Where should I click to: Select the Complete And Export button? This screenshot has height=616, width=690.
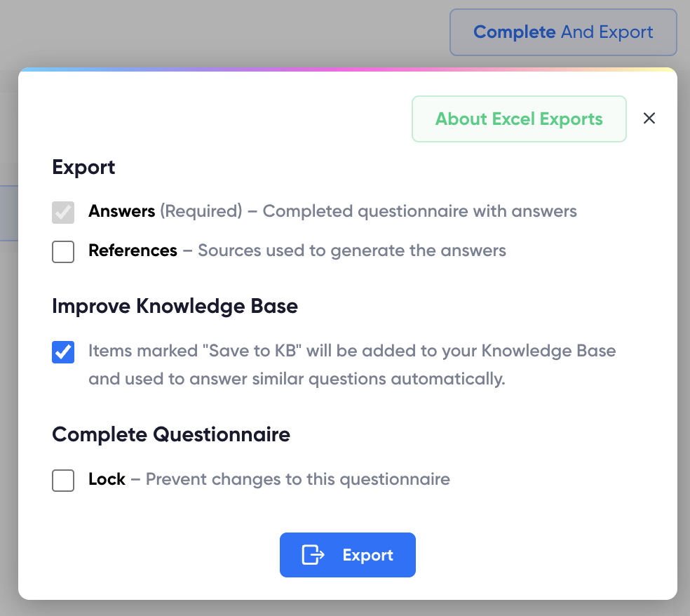click(x=562, y=32)
